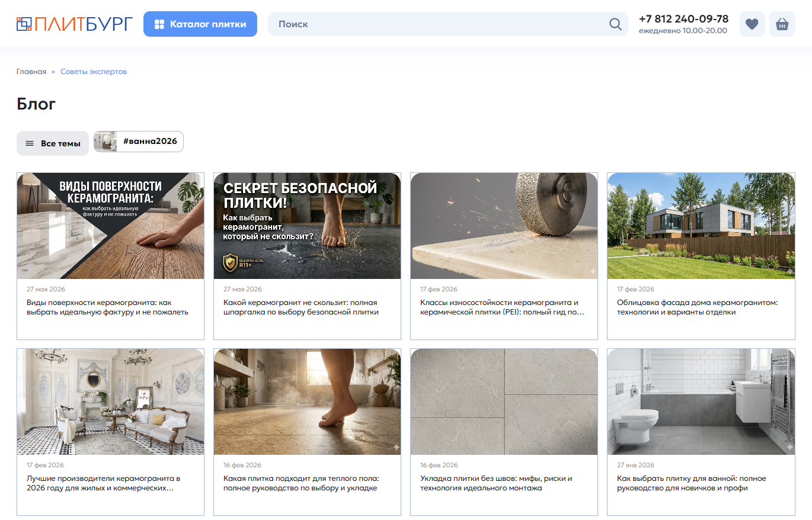The image size is (812, 520).
Task: Open the shopping basket icon
Action: coord(782,24)
